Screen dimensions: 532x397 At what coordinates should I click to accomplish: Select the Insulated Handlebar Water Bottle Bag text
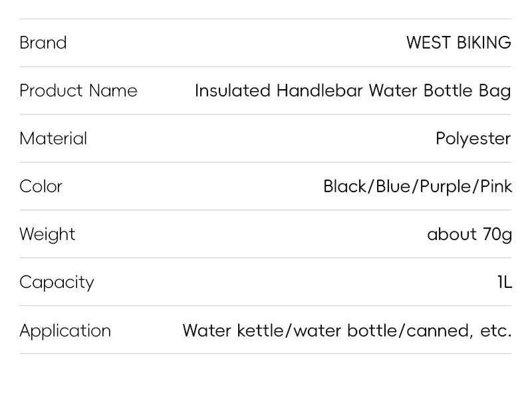click(x=352, y=90)
